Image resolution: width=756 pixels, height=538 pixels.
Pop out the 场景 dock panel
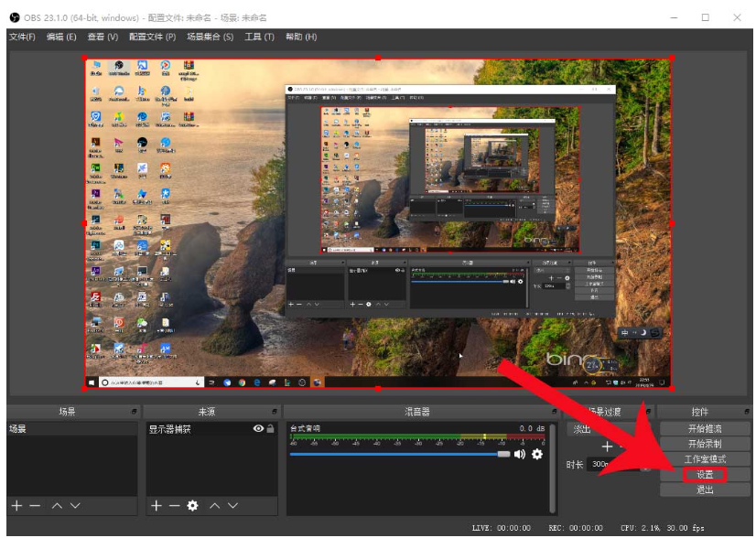tap(135, 412)
